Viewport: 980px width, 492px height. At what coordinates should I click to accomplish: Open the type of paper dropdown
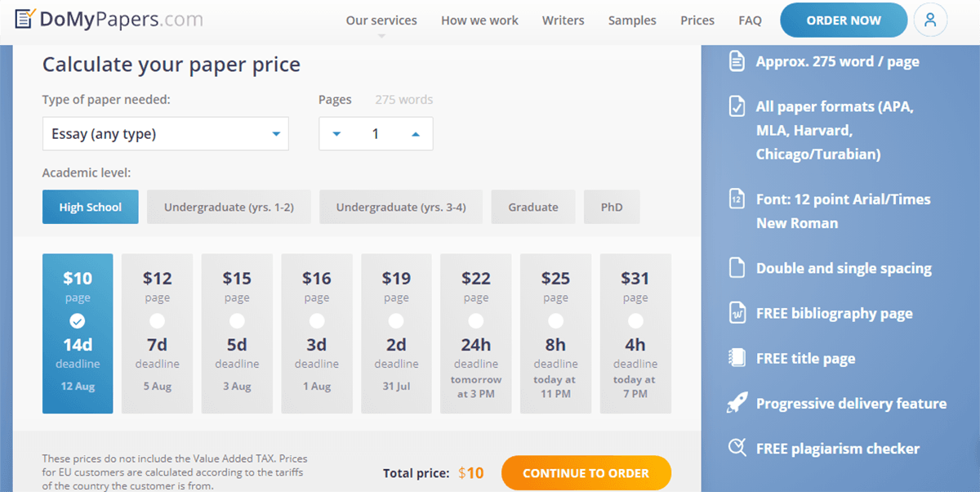(x=165, y=134)
